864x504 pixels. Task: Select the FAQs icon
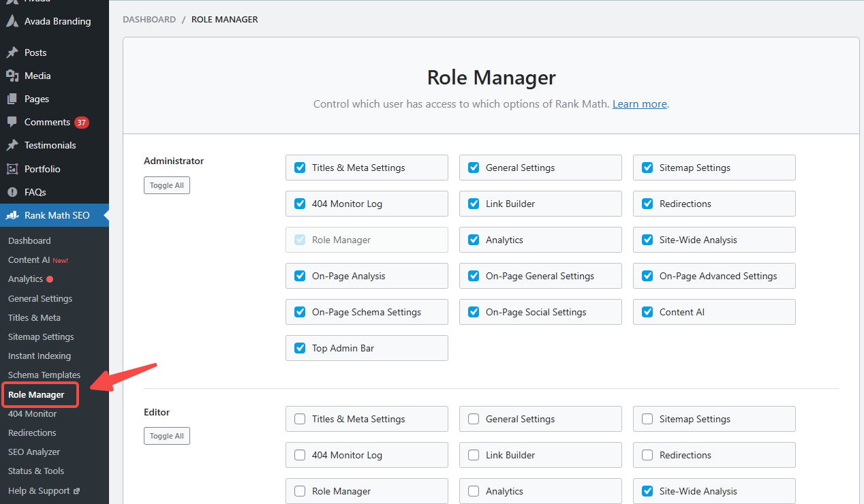14,191
